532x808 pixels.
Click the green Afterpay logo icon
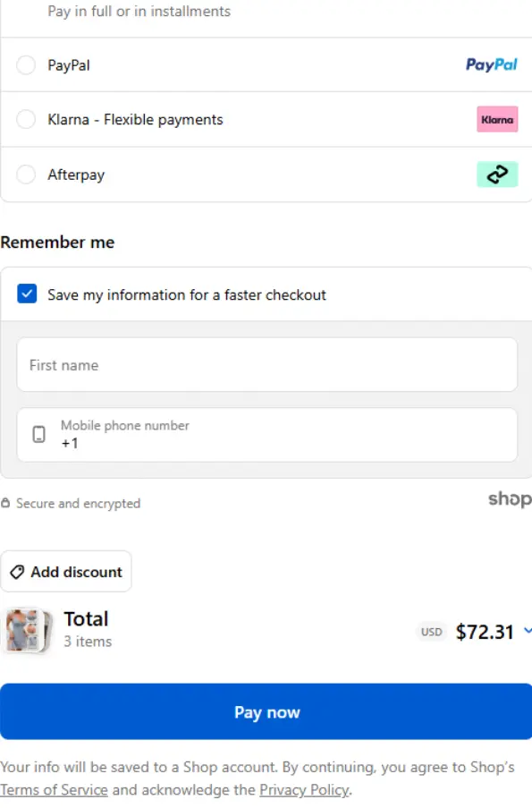pos(497,174)
